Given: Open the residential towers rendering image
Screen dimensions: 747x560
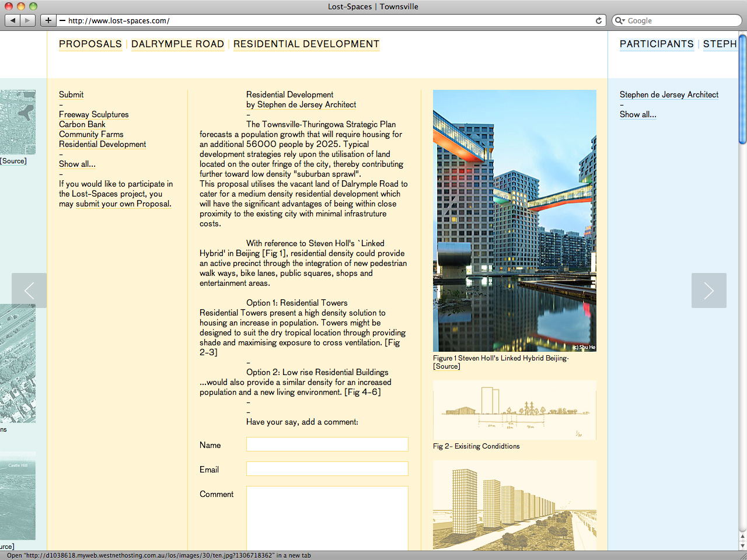Looking at the screenshot, I should (515, 505).
